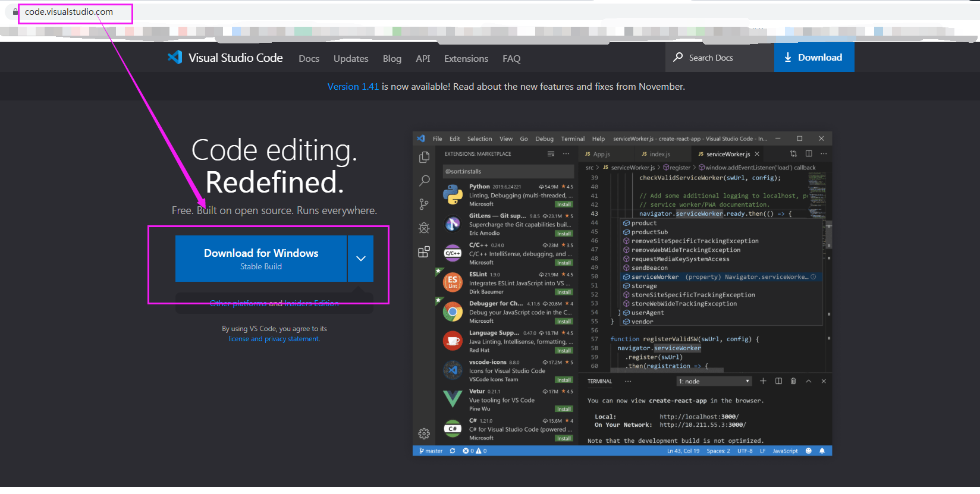Click the maximize panel chevron up icon
This screenshot has height=494, width=980.
tap(809, 381)
